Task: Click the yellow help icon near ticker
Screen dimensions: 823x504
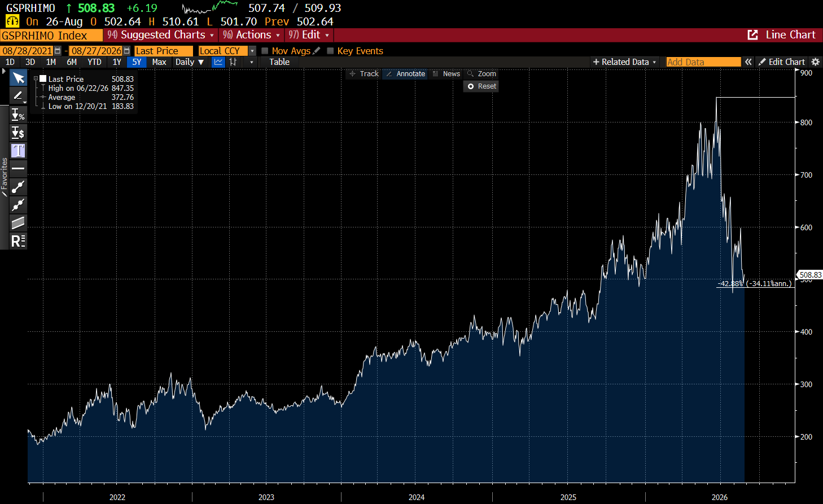Action: (x=12, y=21)
